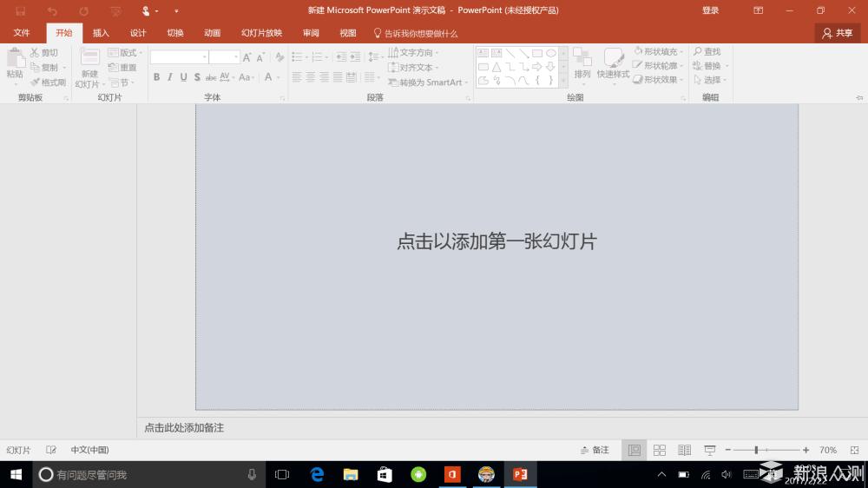Zoom out with minus button

(728, 451)
